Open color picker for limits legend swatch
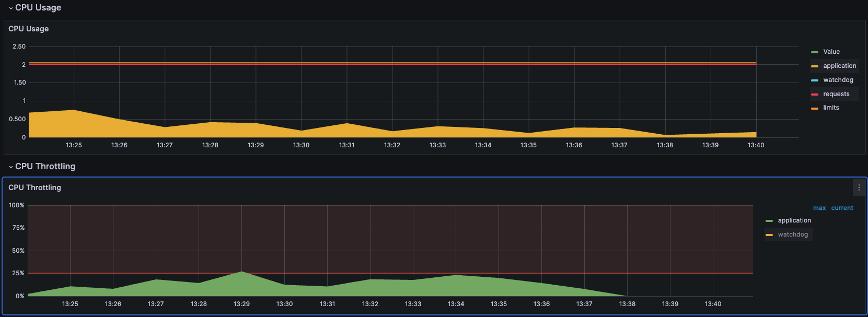The height and width of the screenshot is (317, 868). pyautogui.click(x=815, y=109)
